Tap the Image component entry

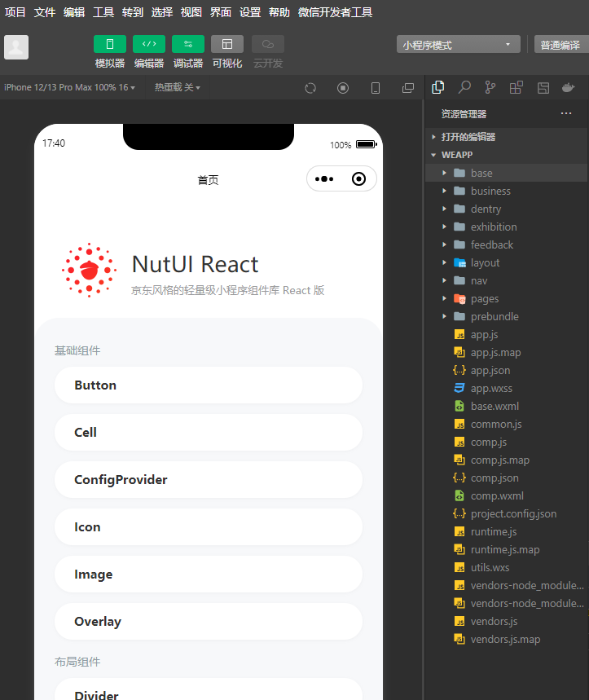pyautogui.click(x=209, y=575)
